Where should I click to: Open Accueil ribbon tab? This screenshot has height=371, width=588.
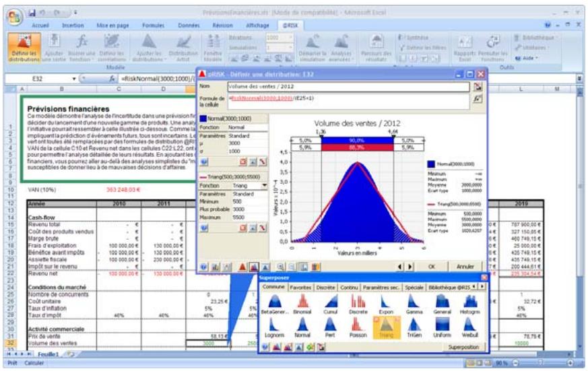coord(40,26)
